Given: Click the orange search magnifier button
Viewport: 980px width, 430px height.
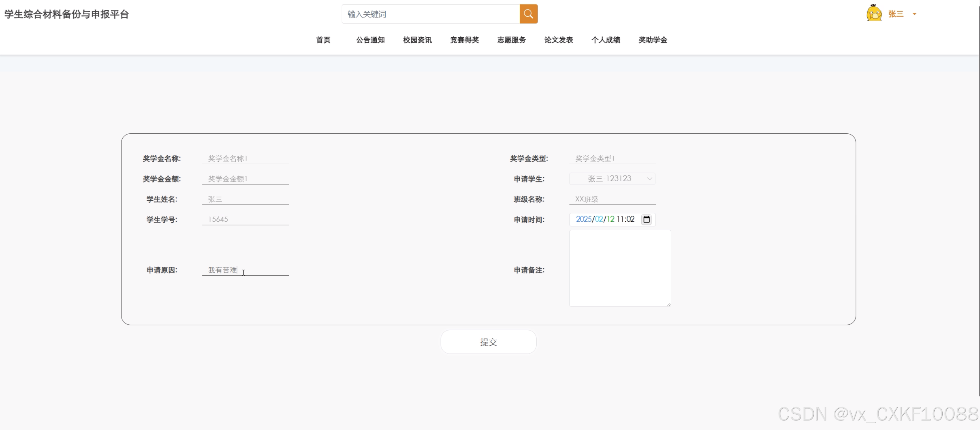Looking at the screenshot, I should (528, 14).
